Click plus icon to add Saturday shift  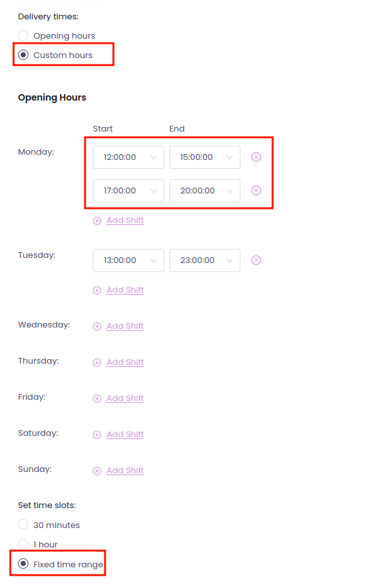[97, 435]
